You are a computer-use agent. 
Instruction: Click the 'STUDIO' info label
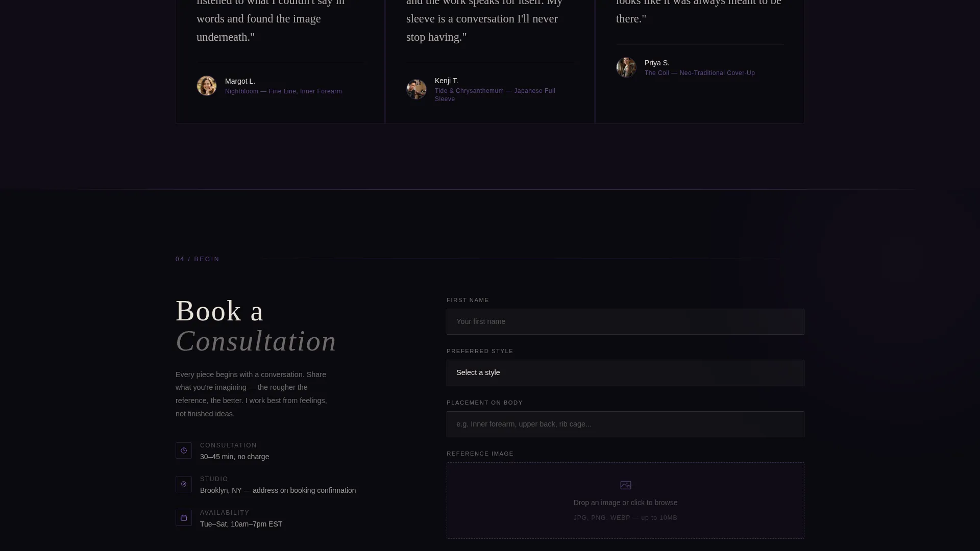pos(214,479)
